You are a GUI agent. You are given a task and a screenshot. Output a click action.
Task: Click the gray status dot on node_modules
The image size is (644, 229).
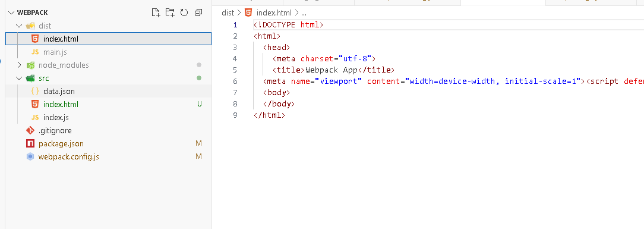199,65
